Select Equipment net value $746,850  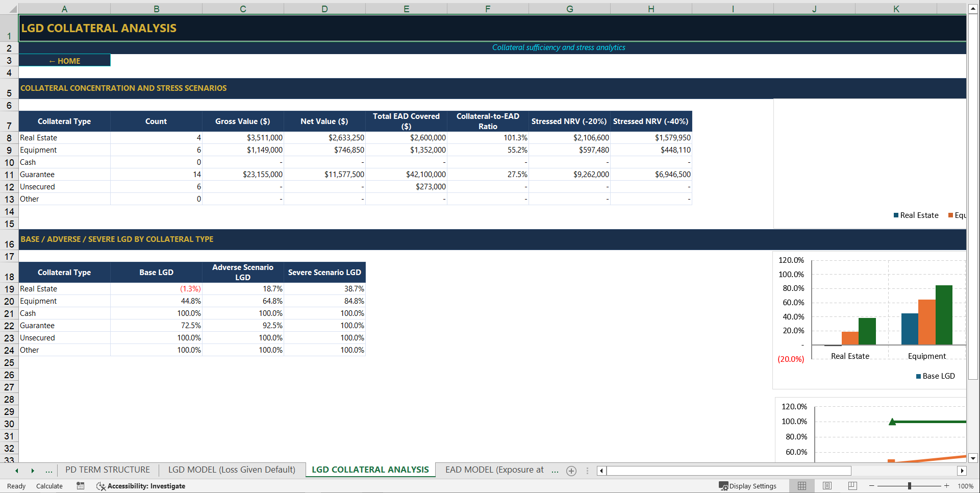(324, 150)
